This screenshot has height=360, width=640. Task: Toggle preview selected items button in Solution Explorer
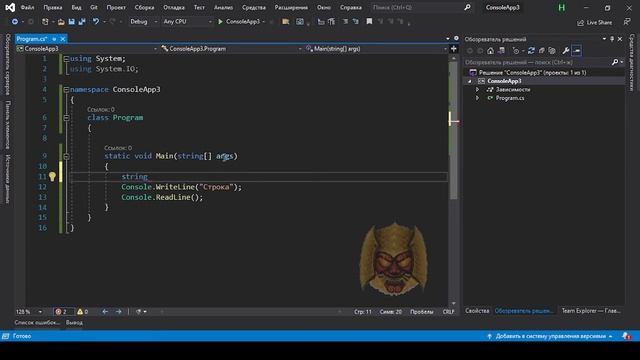pyautogui.click(x=577, y=51)
